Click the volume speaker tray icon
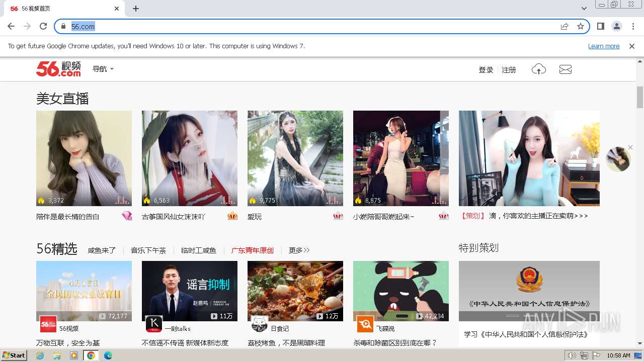The image size is (644, 362). coord(572,355)
